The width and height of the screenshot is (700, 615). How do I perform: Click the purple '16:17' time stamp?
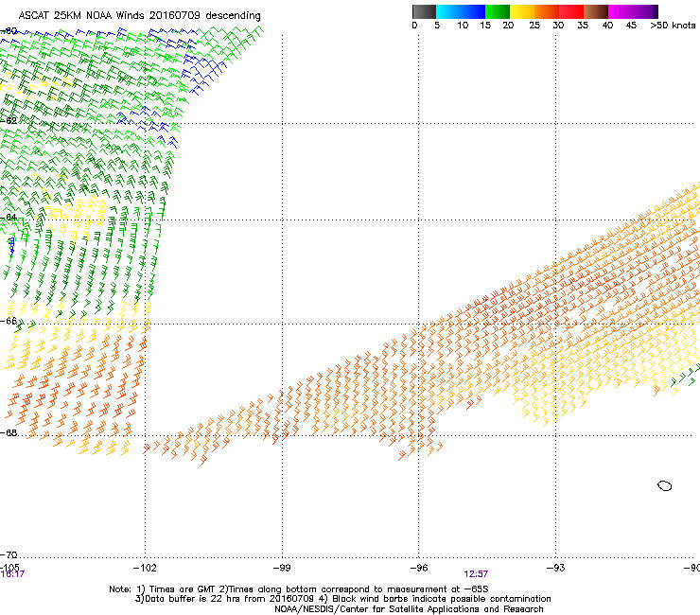(12, 574)
